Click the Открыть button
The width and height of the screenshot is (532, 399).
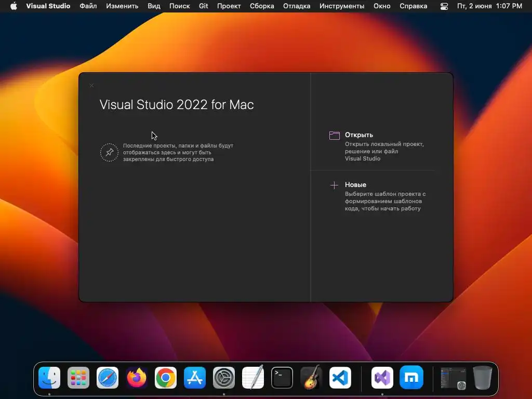(x=359, y=135)
